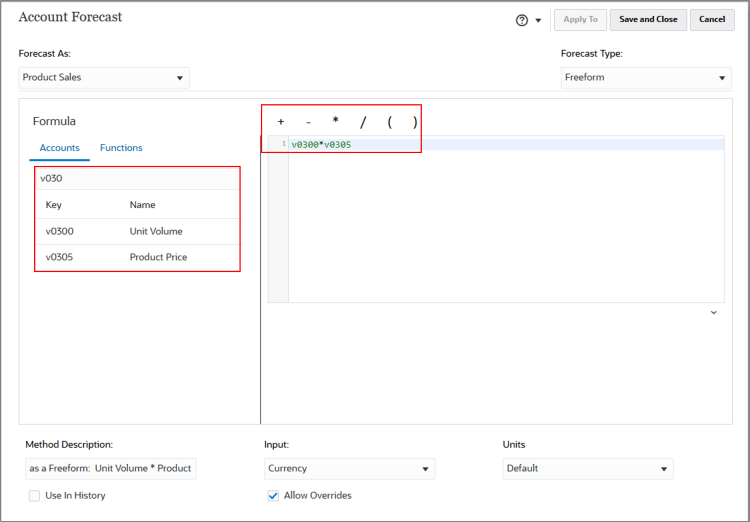The height and width of the screenshot is (522, 750).
Task: Insert the multiply asterisk operator
Action: tap(336, 121)
